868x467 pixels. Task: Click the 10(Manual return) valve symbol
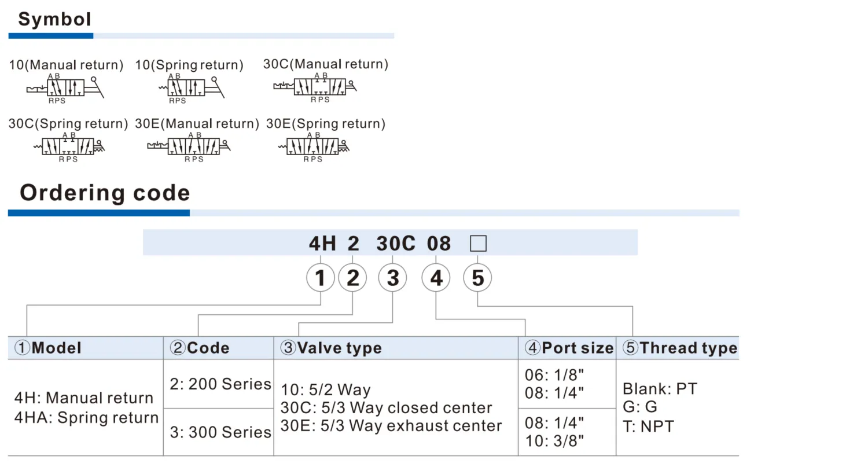pyautogui.click(x=65, y=89)
